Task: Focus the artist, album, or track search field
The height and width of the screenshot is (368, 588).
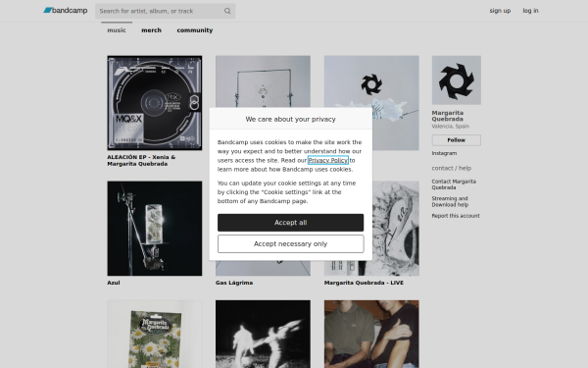Action: 165,11
